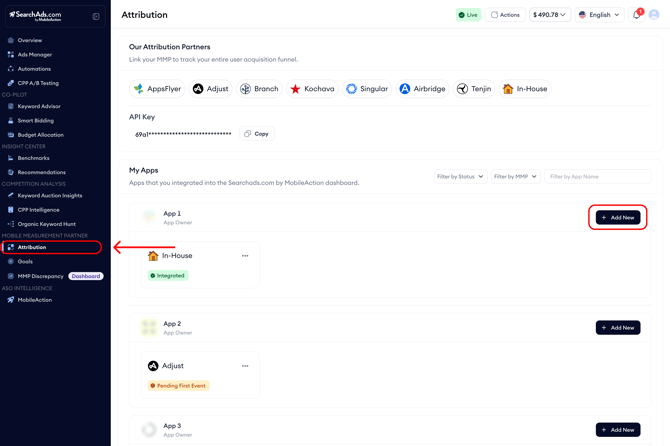Choose the Airbridge partner chip

coord(422,89)
